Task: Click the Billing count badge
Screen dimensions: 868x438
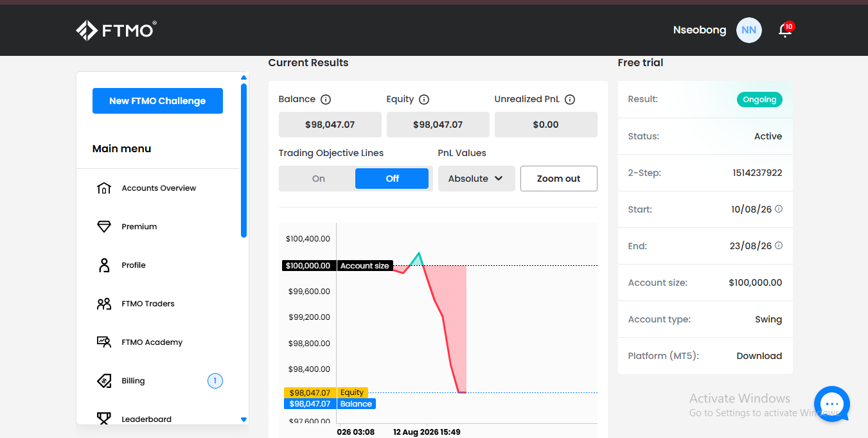Action: 215,381
